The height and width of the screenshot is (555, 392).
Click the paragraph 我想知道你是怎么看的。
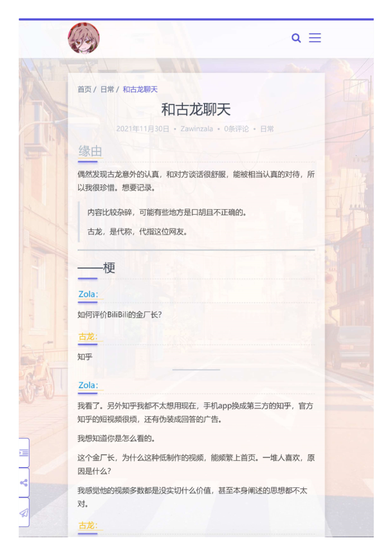coord(117,438)
